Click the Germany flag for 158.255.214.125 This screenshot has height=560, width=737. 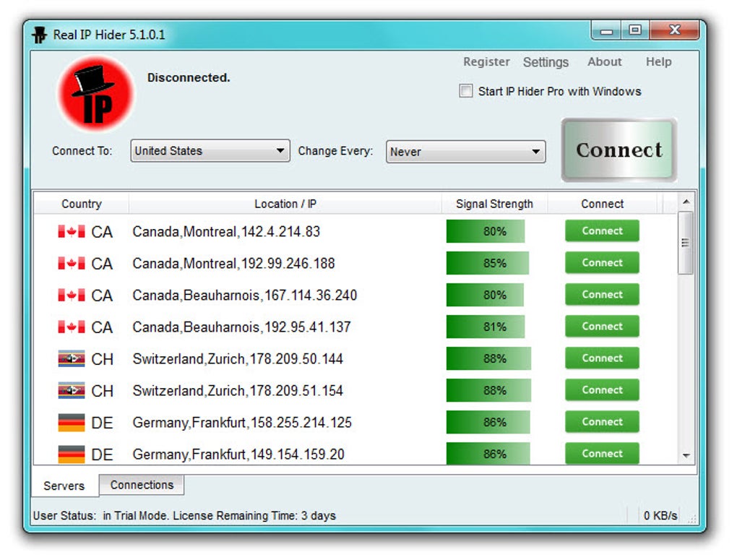(x=72, y=422)
